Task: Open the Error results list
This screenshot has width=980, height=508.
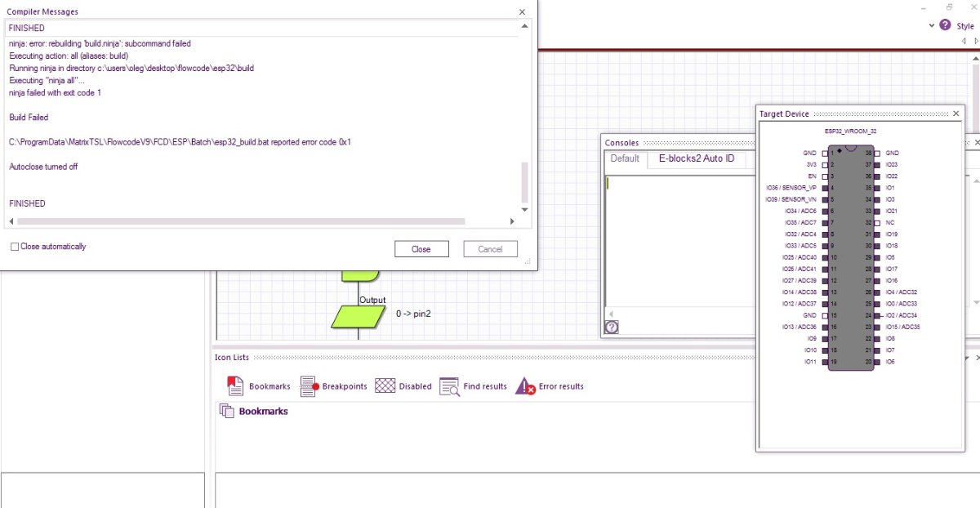Action: [549, 386]
